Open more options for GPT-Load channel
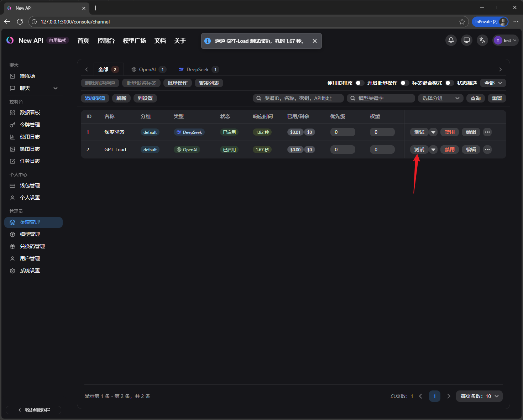523x420 pixels. tap(487, 149)
